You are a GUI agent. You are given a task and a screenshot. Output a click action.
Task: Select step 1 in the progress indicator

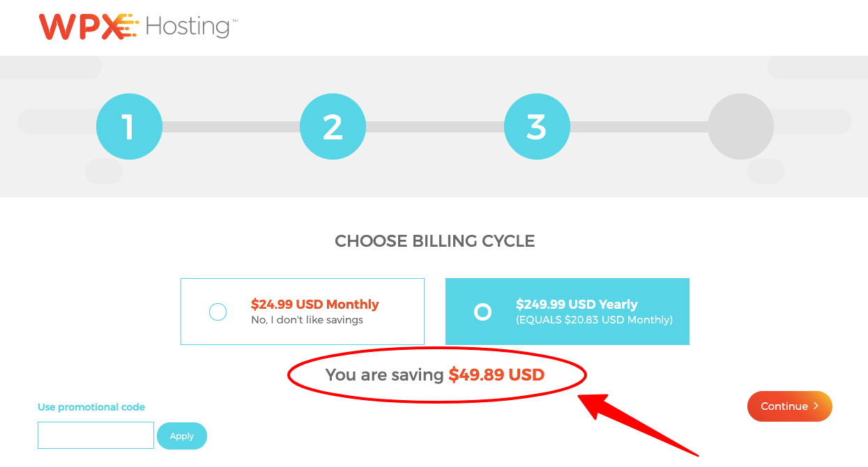coord(129,126)
